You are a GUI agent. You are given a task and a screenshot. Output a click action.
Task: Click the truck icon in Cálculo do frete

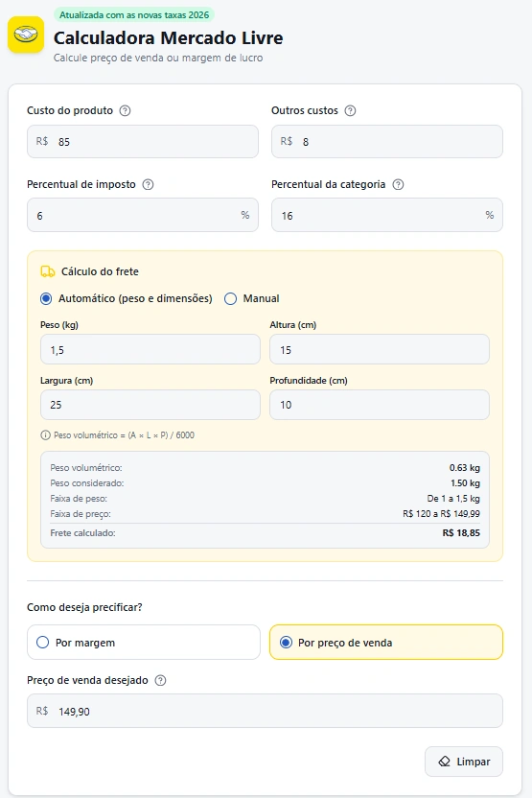pos(48,271)
